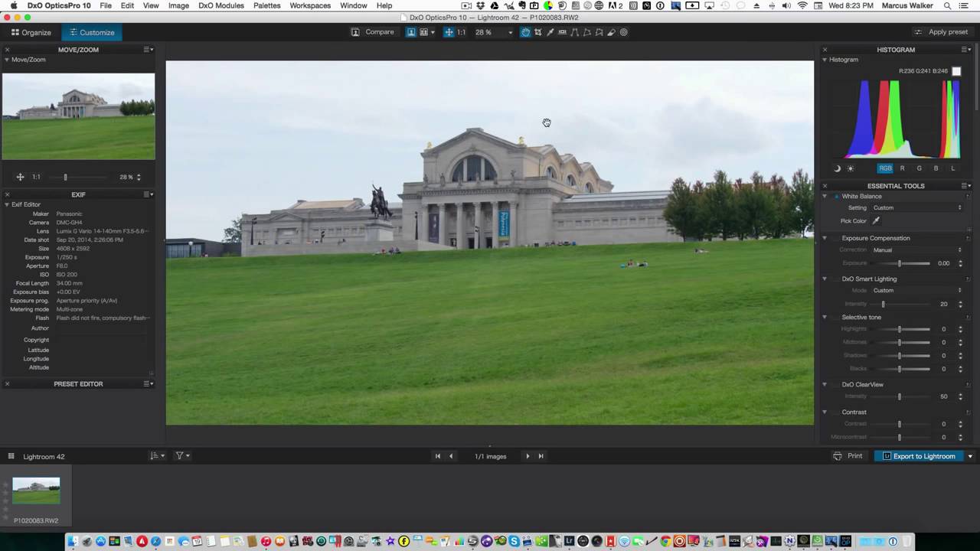Pick the white balance eyedropper in toolbar

point(550,32)
